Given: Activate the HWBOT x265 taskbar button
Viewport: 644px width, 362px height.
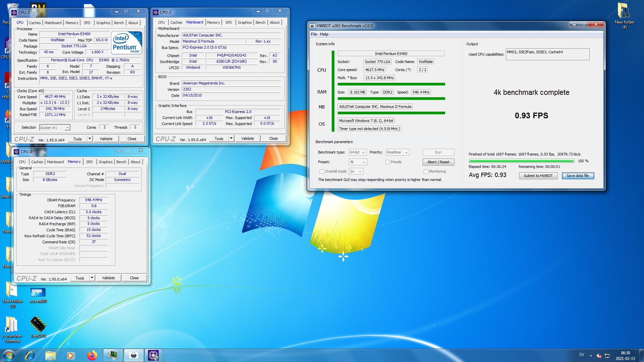Looking at the screenshot, I should tap(133, 355).
